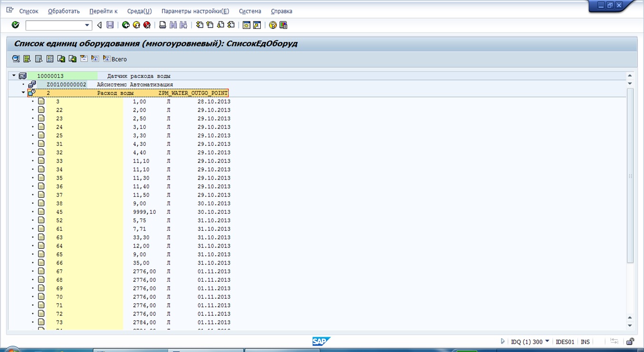
Task: Click value 12,00 in row 64
Action: (141, 246)
